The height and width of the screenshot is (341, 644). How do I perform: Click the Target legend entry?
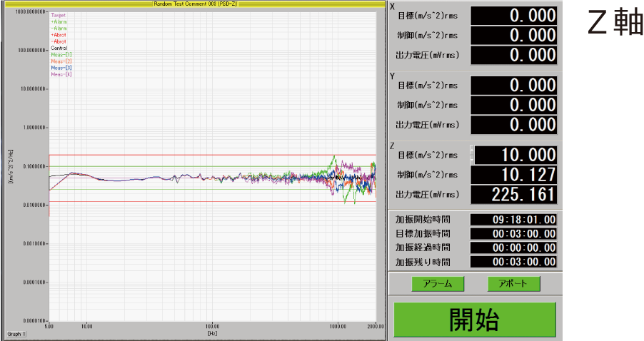(59, 15)
